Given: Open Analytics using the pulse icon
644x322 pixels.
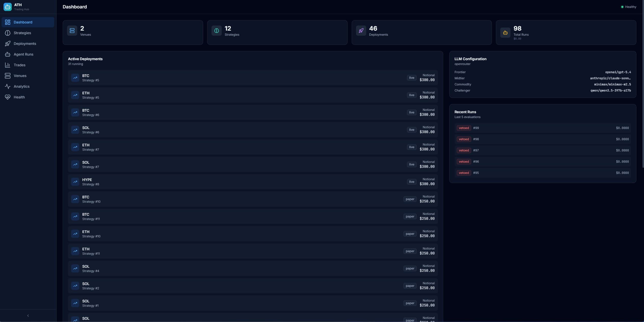Looking at the screenshot, I should point(8,86).
